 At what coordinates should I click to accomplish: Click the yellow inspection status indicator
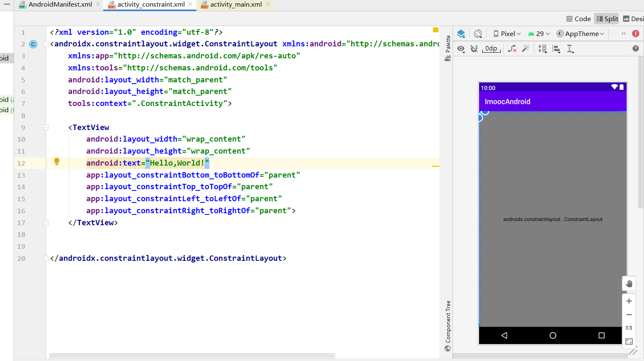[x=436, y=30]
